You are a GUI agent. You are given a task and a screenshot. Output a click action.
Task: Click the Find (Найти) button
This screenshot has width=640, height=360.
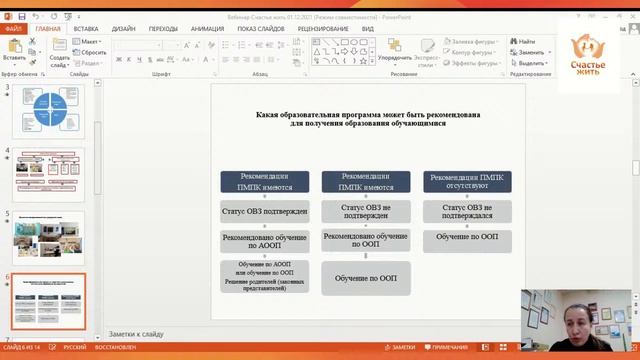523,42
